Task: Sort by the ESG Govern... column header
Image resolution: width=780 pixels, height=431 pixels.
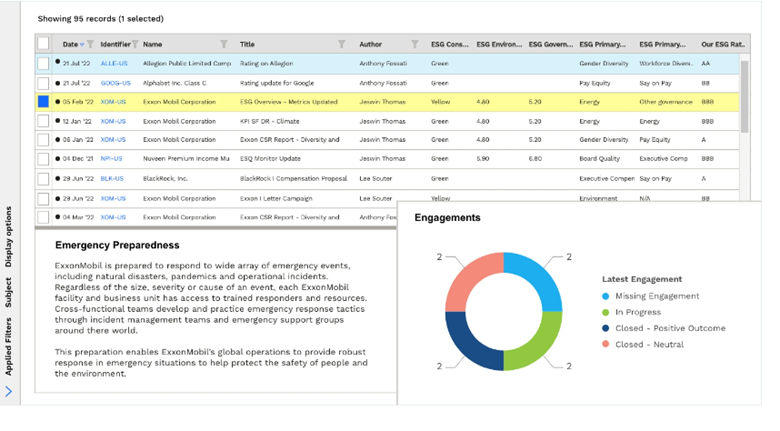Action: click(x=551, y=44)
